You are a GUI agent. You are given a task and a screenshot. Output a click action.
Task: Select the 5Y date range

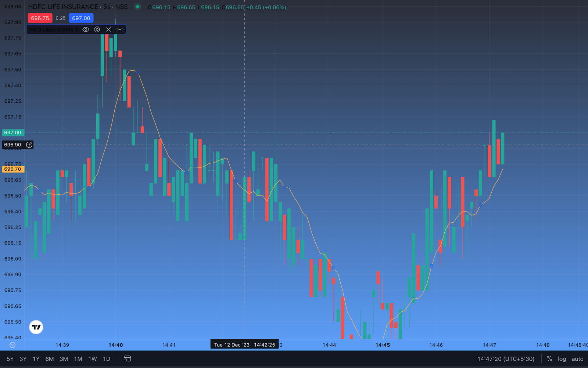[x=10, y=359]
